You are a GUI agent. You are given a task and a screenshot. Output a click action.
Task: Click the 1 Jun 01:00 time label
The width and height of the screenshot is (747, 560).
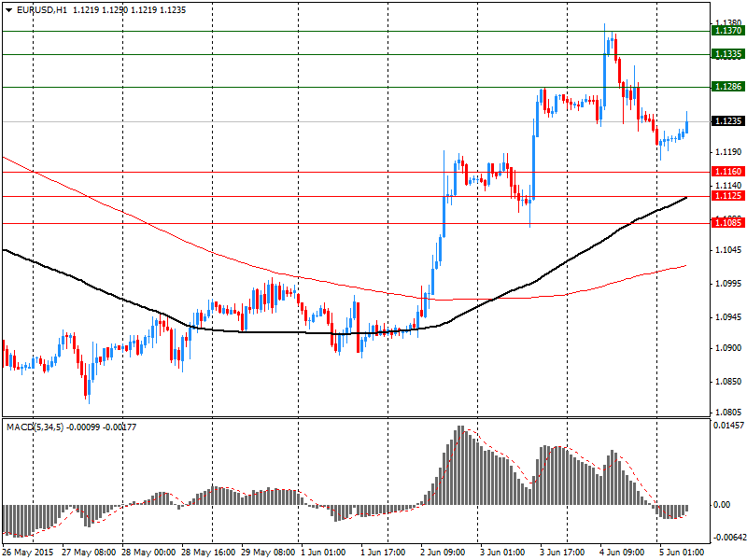coord(323,553)
